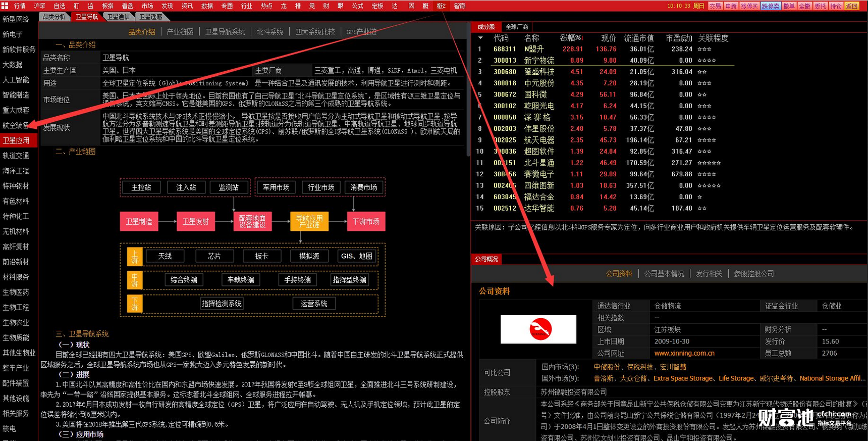Click the 芯片 box in the upstream row
868x441 pixels.
pyautogui.click(x=214, y=256)
